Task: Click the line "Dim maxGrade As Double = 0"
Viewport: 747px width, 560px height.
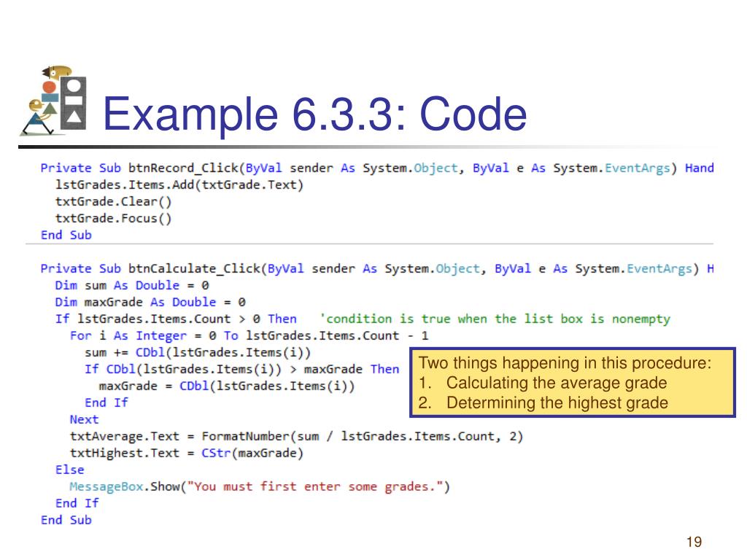Action: point(150,302)
